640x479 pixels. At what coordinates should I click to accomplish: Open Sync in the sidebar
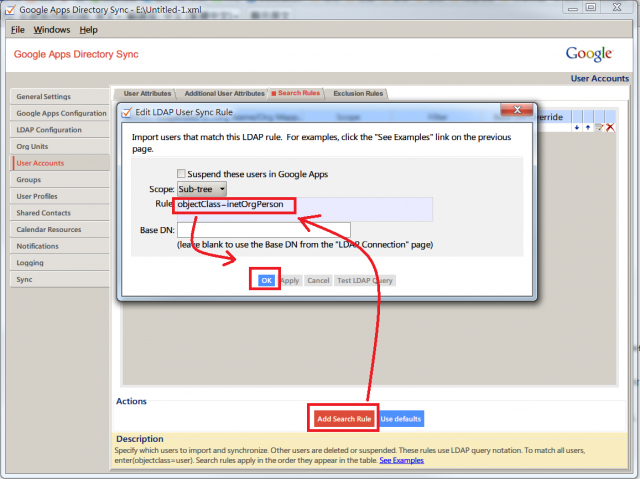point(60,279)
